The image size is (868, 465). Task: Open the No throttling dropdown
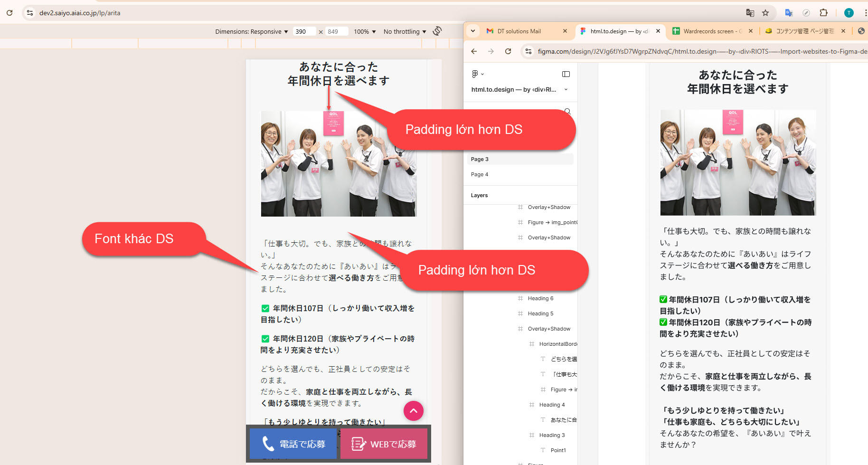tap(405, 32)
